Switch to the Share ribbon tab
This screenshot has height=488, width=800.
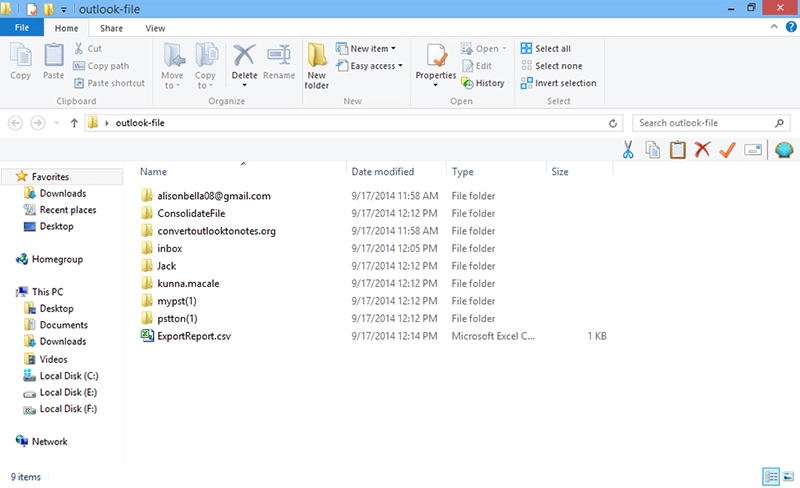(111, 28)
